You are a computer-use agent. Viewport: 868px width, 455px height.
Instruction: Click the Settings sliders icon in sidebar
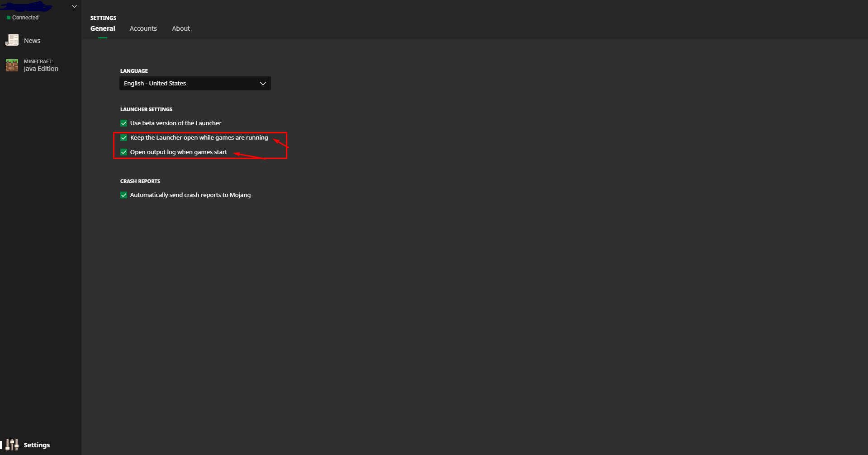coord(12,445)
